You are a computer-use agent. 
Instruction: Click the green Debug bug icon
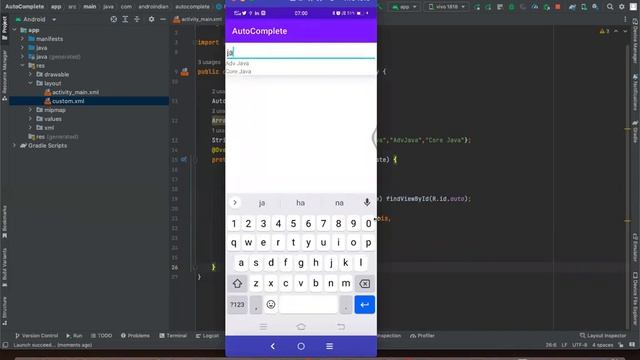point(511,7)
